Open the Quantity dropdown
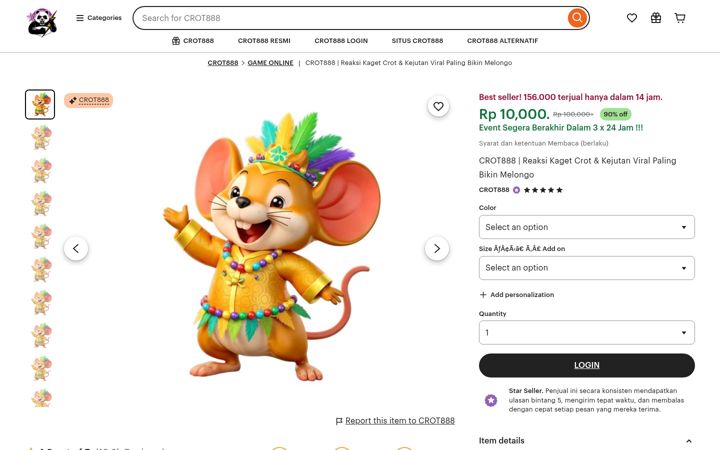720x450 pixels. [586, 332]
